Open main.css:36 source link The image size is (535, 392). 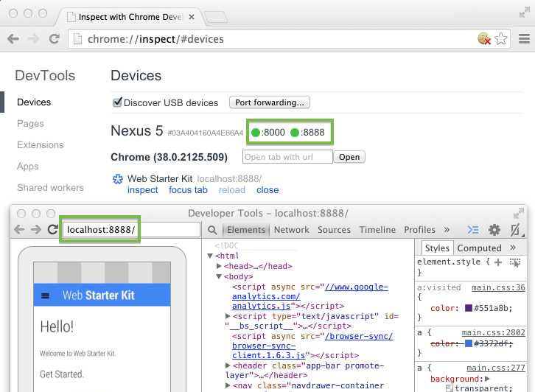[498, 287]
